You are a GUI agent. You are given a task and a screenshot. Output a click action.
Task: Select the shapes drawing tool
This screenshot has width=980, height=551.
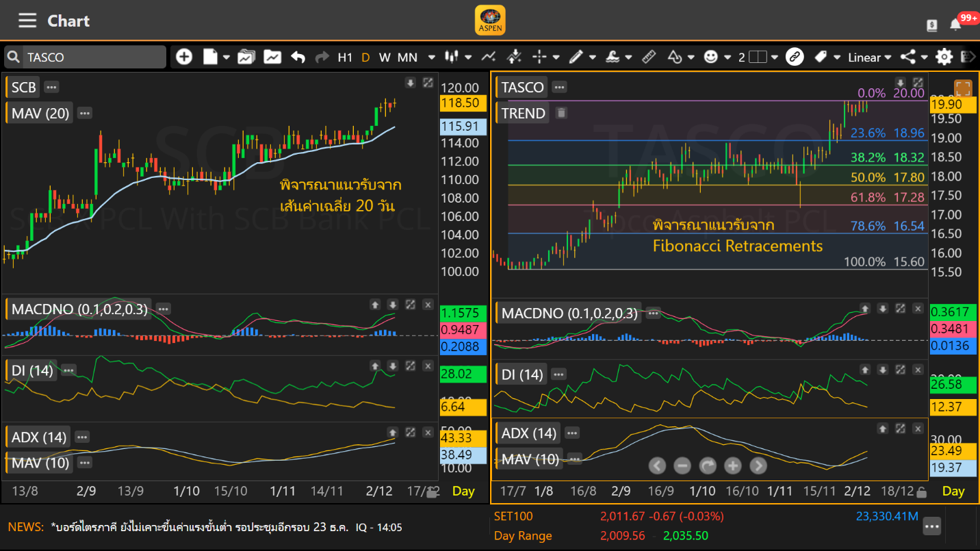click(x=675, y=57)
